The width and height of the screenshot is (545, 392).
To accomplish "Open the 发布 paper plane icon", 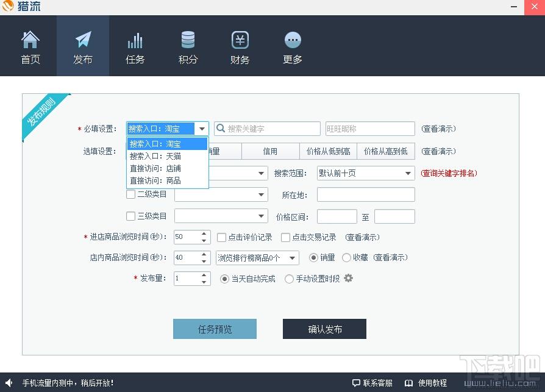I will point(83,40).
